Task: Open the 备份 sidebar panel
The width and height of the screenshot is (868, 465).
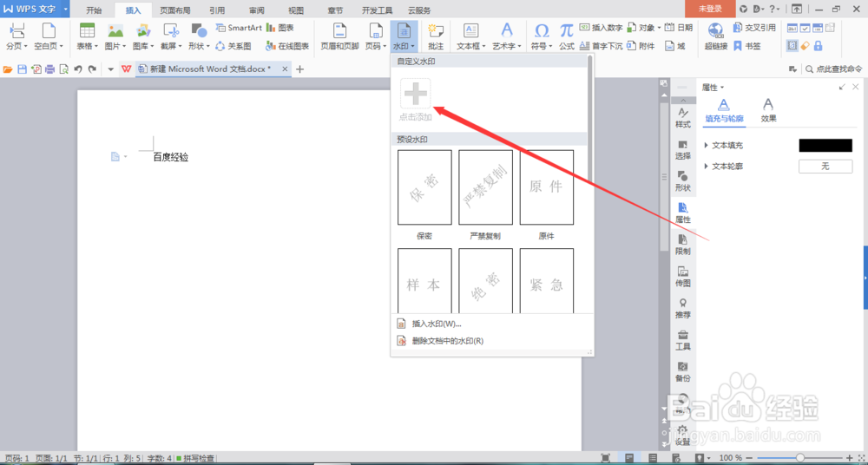Action: (683, 371)
